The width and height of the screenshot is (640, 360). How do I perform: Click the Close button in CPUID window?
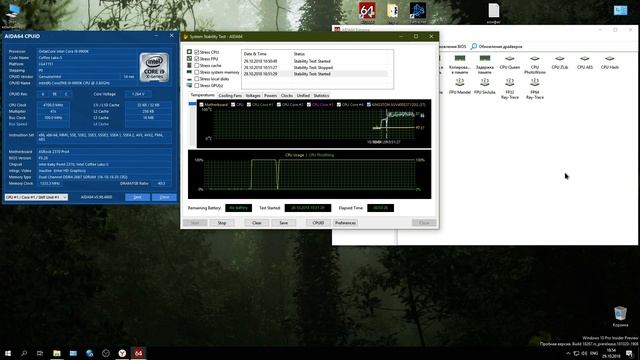pyautogui.click(x=164, y=197)
